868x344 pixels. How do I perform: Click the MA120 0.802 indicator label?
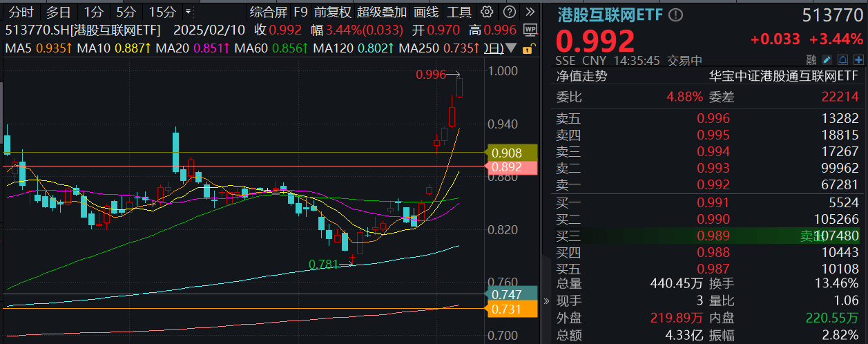tap(354, 48)
